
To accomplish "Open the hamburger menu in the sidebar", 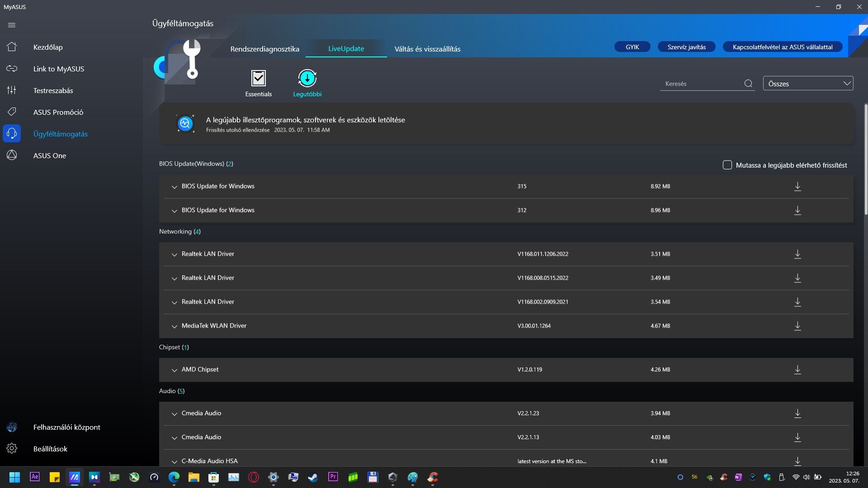I will (12, 25).
